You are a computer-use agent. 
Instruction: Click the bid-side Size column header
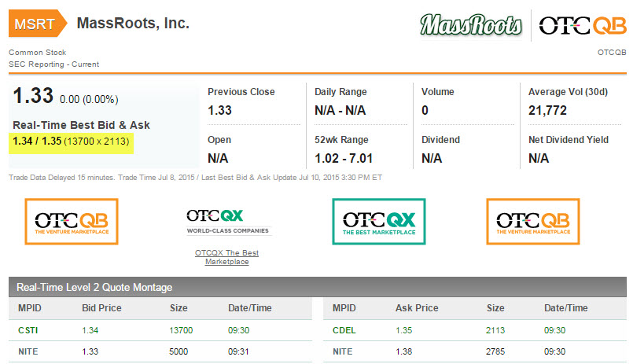[178, 308]
